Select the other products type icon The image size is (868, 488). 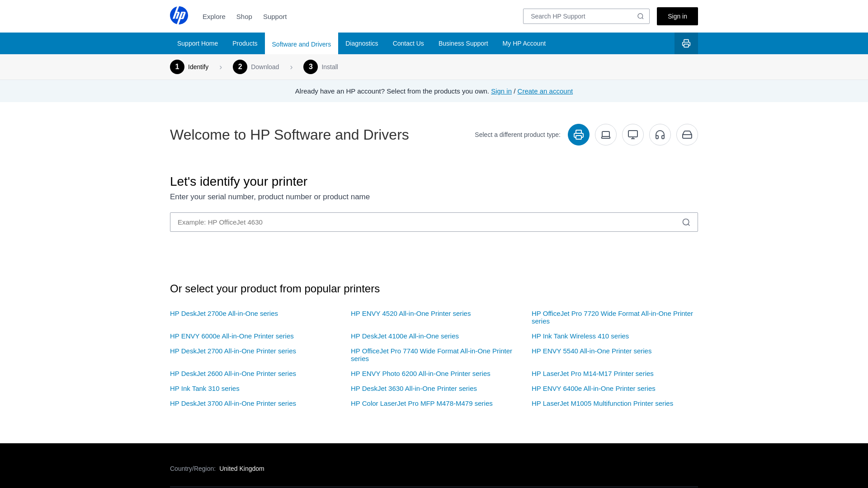[687, 135]
